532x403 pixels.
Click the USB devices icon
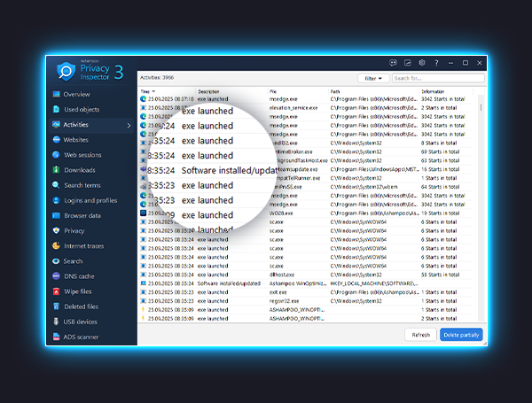56,322
